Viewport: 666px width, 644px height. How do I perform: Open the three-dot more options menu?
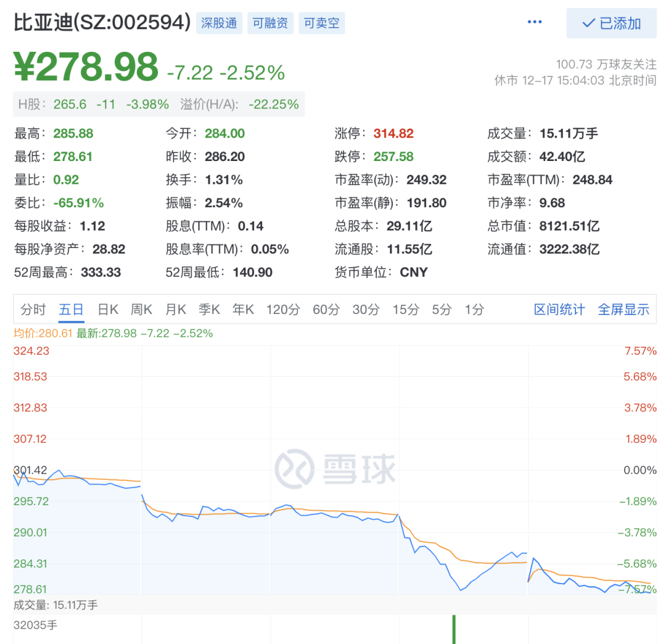[534, 22]
